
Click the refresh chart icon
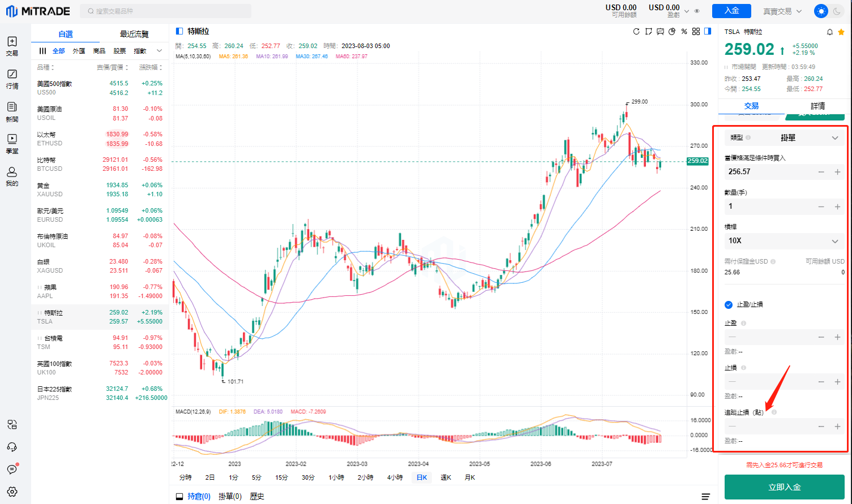tap(636, 32)
